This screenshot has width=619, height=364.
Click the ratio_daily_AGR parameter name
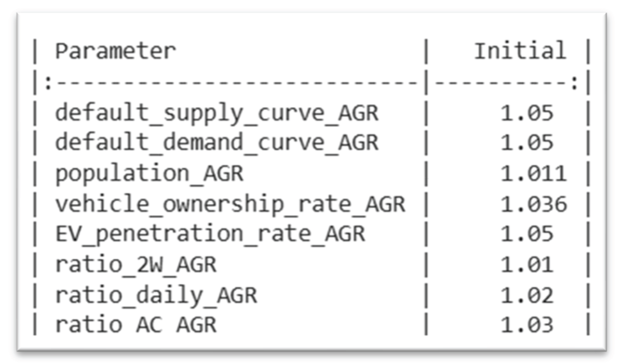coord(156,295)
